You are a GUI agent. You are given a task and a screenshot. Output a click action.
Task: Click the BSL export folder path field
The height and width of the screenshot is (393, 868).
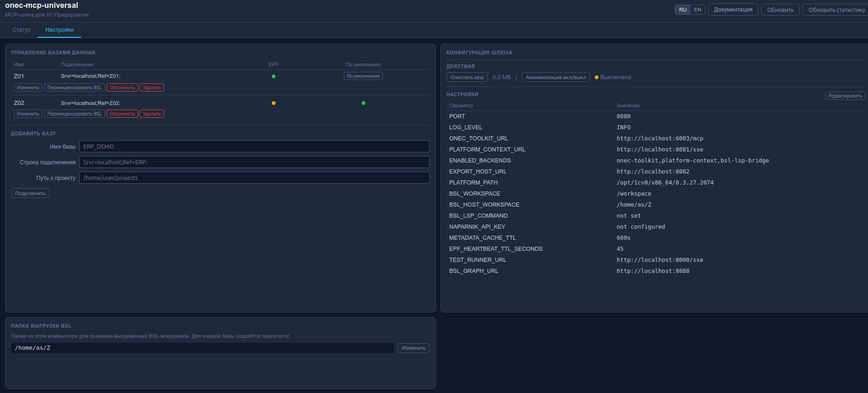[x=202, y=348]
